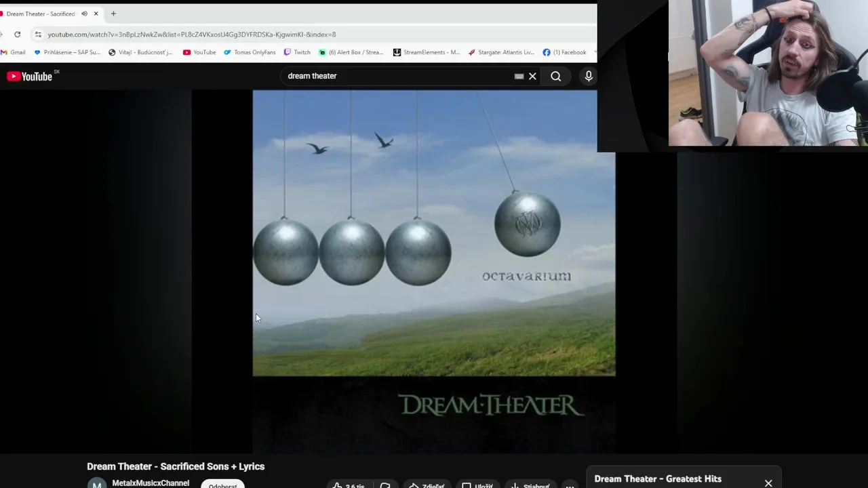Start voice search with microphone icon
868x488 pixels.
pos(589,76)
